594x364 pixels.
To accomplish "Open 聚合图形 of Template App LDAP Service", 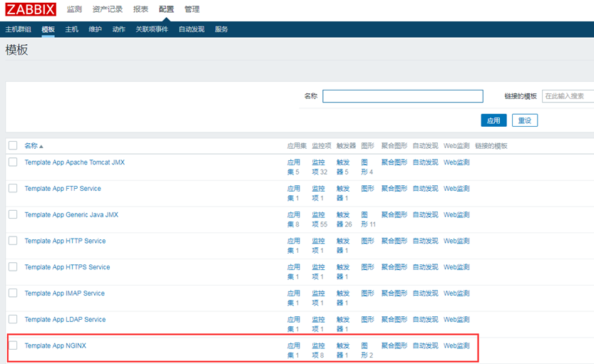I will pyautogui.click(x=394, y=319).
